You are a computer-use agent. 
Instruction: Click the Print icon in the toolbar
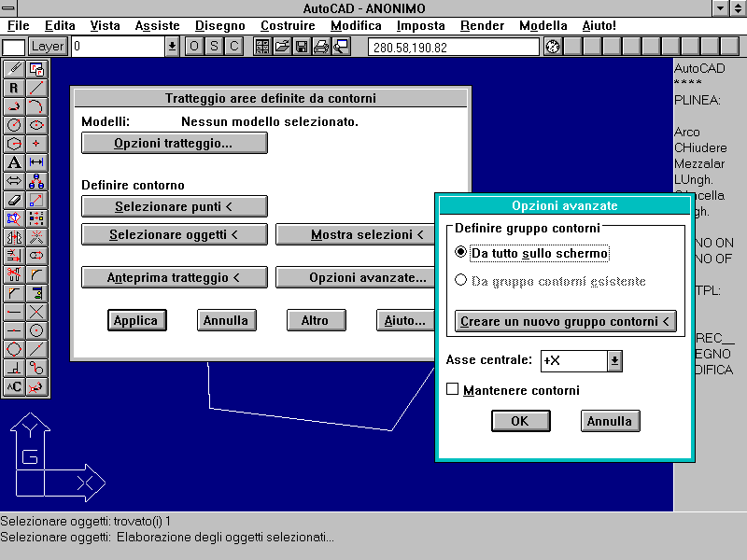coord(321,47)
